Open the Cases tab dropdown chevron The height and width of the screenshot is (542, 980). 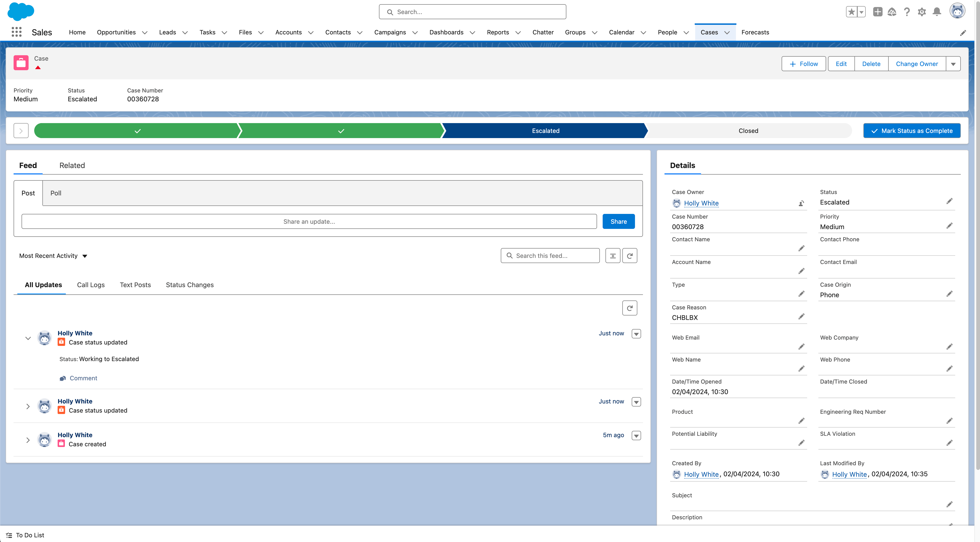727,33
